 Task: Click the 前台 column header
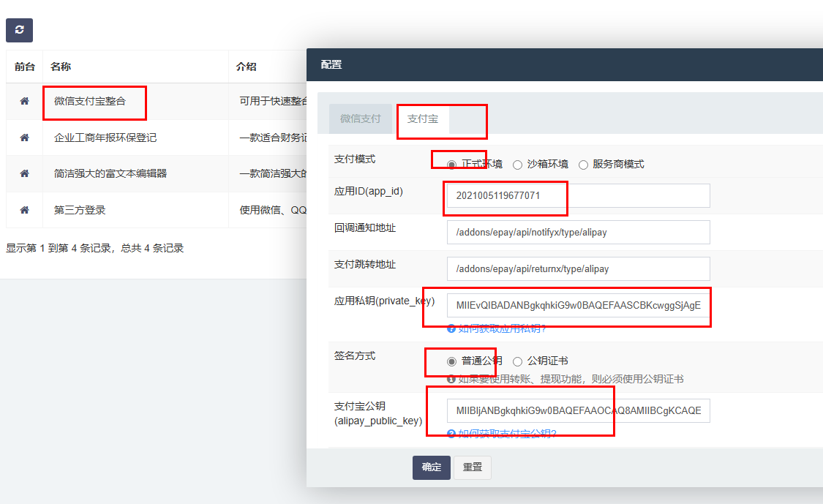[25, 67]
